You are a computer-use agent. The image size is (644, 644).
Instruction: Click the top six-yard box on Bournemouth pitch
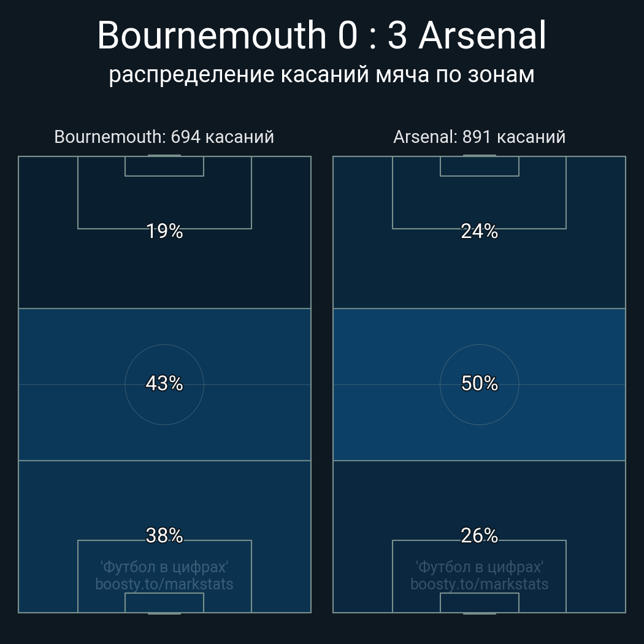coord(164,166)
